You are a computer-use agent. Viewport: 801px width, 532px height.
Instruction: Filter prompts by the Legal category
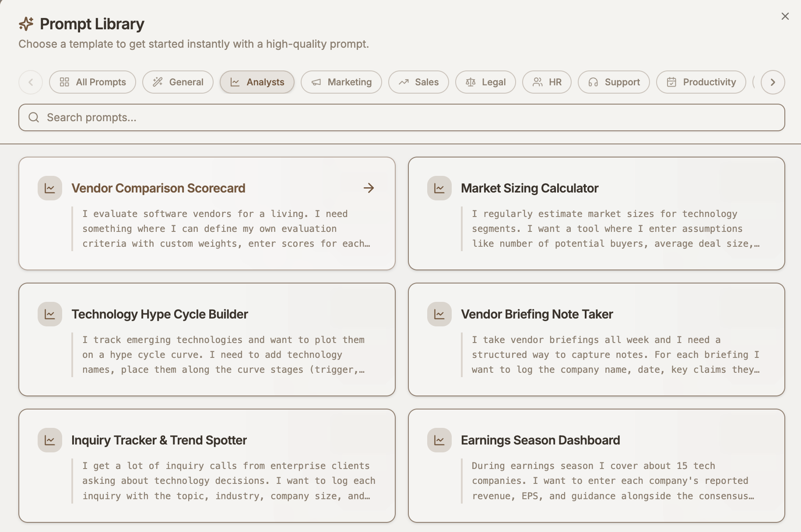click(x=485, y=82)
